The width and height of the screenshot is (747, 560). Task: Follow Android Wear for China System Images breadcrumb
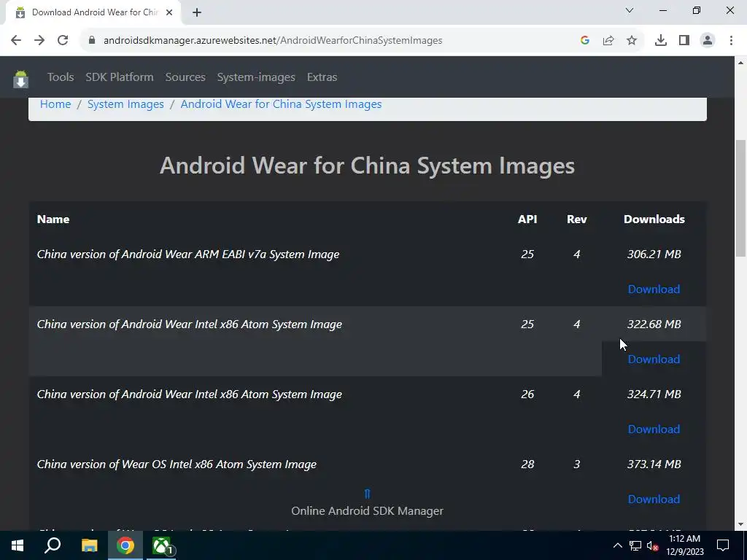(281, 104)
